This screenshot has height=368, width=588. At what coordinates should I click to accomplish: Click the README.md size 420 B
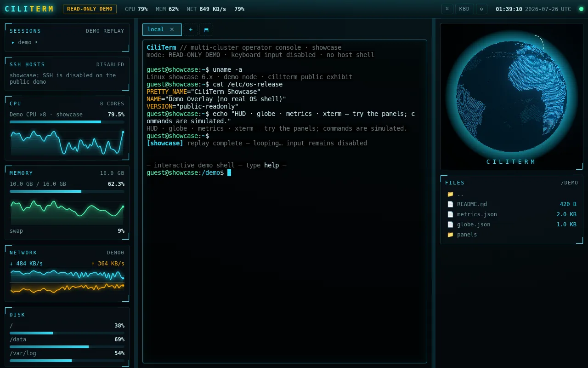(x=568, y=204)
